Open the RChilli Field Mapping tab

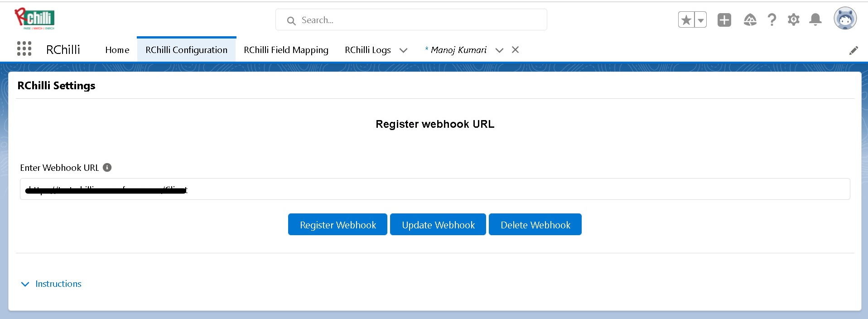[x=286, y=50]
